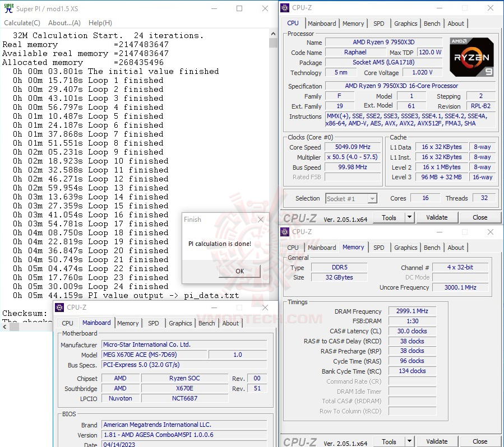Click the Threads count value 32

[484, 198]
